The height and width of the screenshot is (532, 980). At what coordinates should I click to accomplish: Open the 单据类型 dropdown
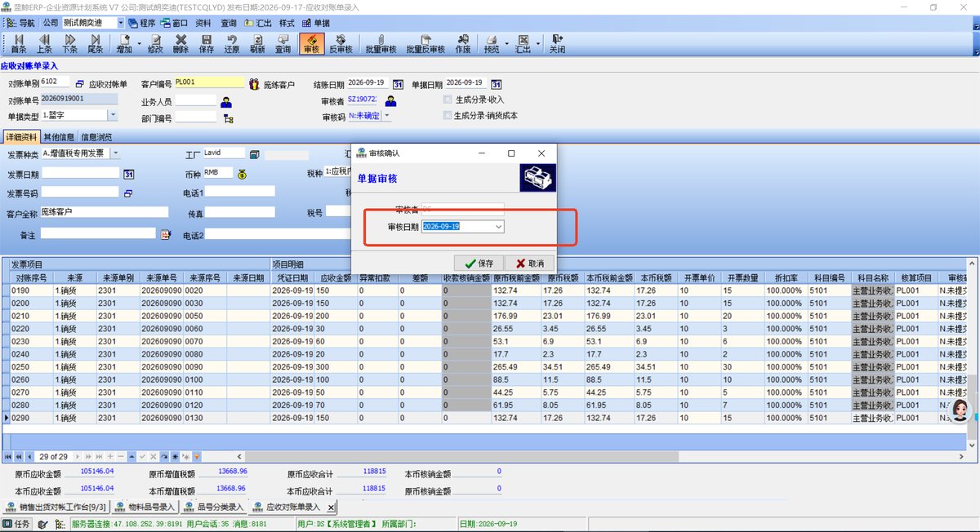pyautogui.click(x=113, y=116)
